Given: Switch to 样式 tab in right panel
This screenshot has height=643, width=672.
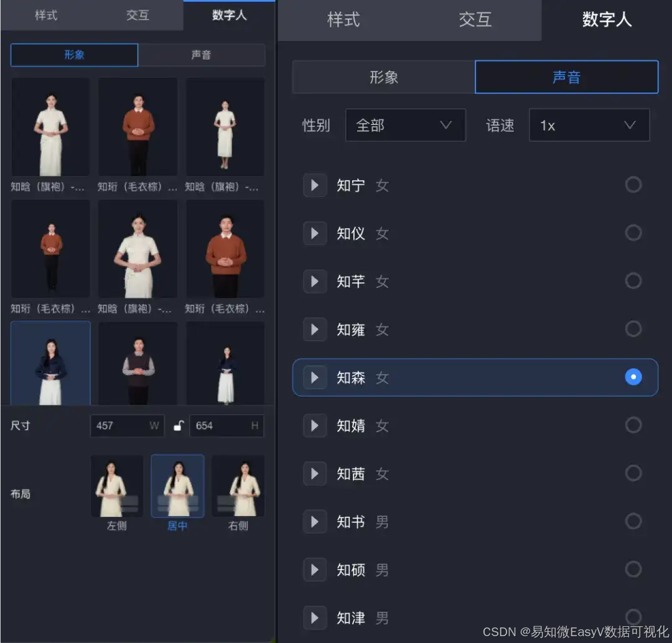Looking at the screenshot, I should point(343,20).
